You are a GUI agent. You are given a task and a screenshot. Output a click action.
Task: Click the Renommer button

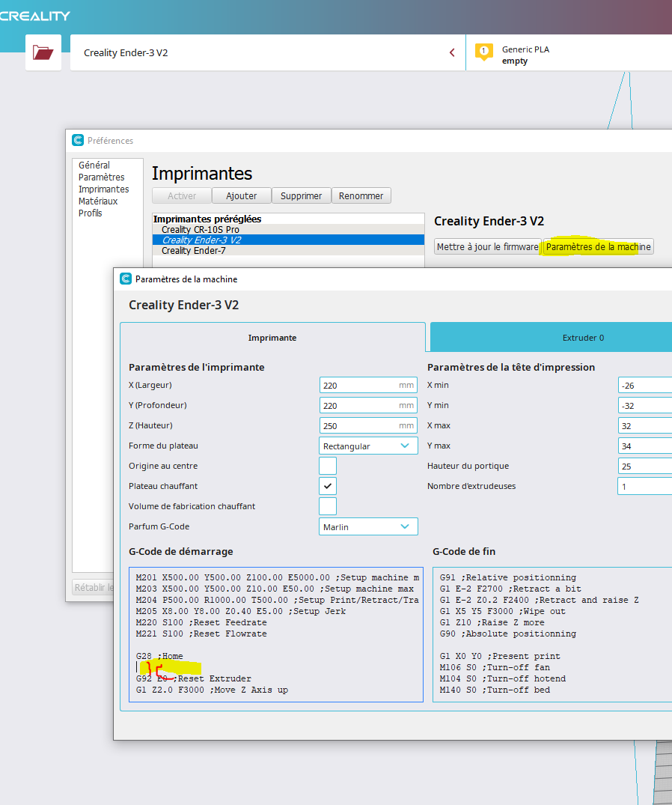pyautogui.click(x=361, y=195)
